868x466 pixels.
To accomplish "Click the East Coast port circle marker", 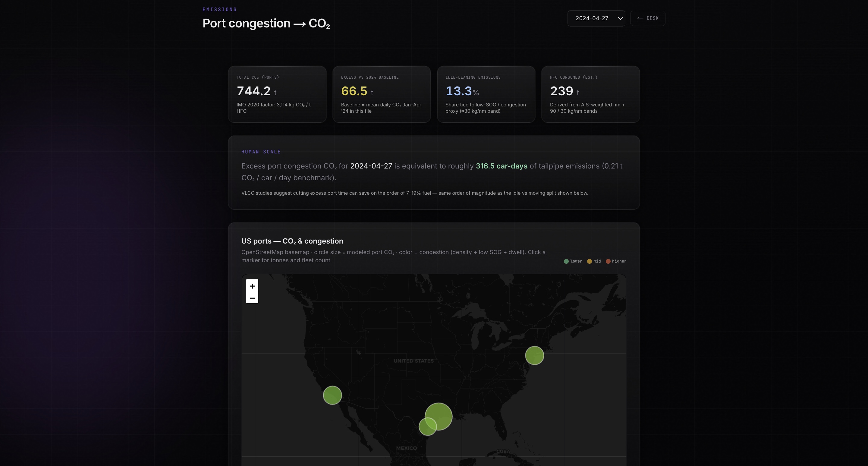I will (x=534, y=355).
